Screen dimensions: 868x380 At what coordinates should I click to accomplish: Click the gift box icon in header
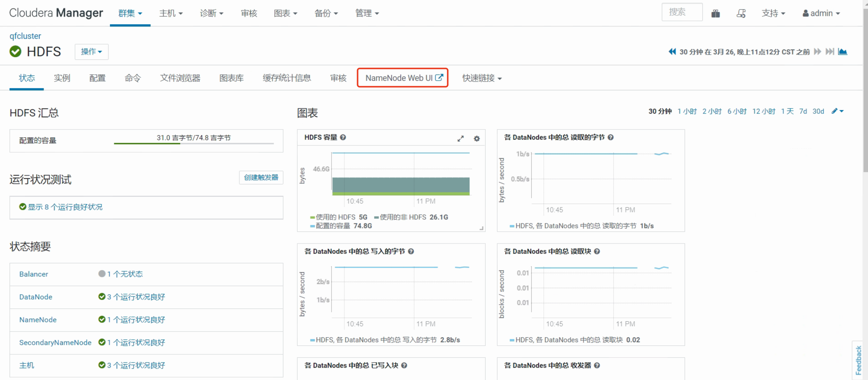tap(715, 13)
